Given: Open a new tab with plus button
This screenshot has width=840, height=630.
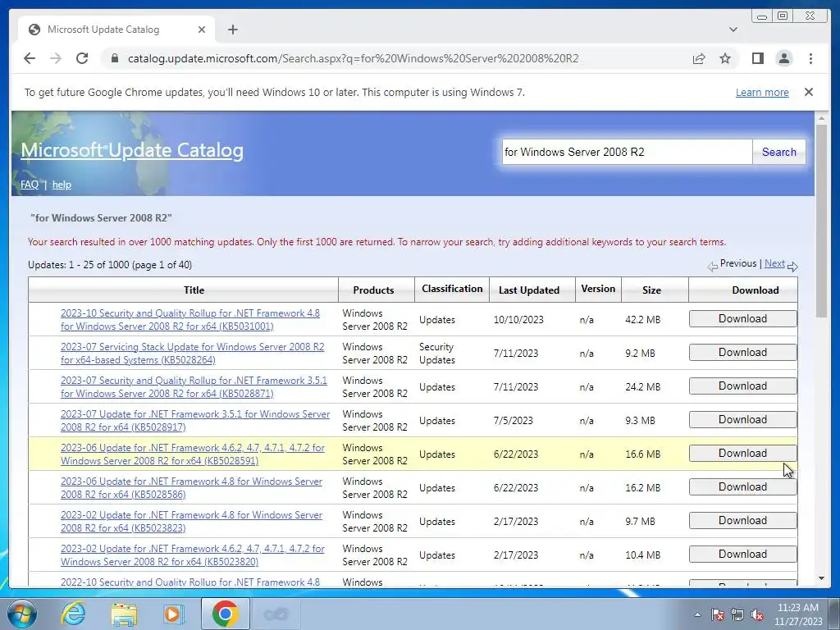Looking at the screenshot, I should click(232, 30).
